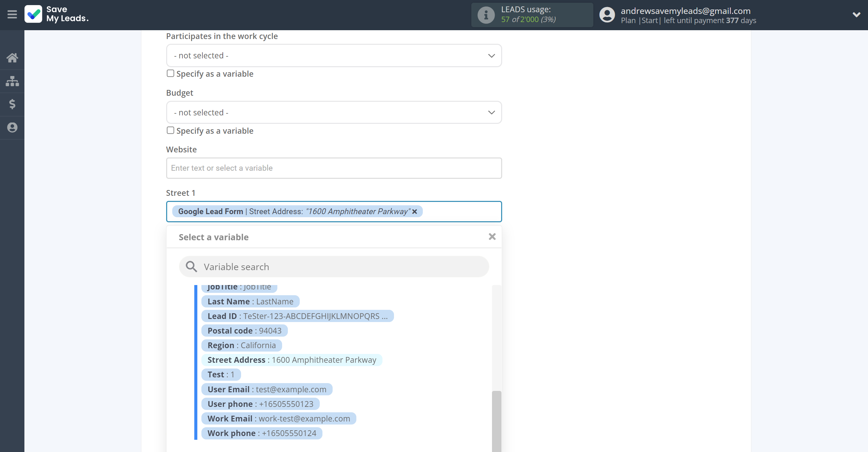Go to the Home dashboard icon

click(x=12, y=58)
